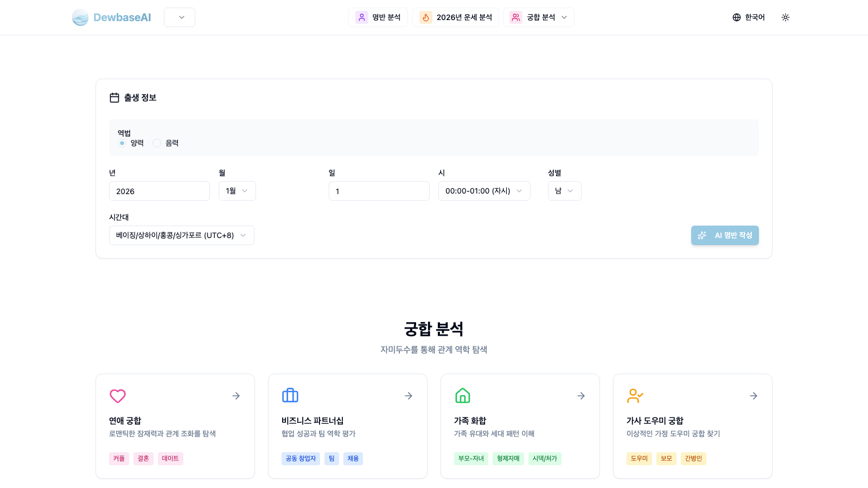868x488 pixels.
Task: Click the 도우미 tag
Action: tap(639, 459)
